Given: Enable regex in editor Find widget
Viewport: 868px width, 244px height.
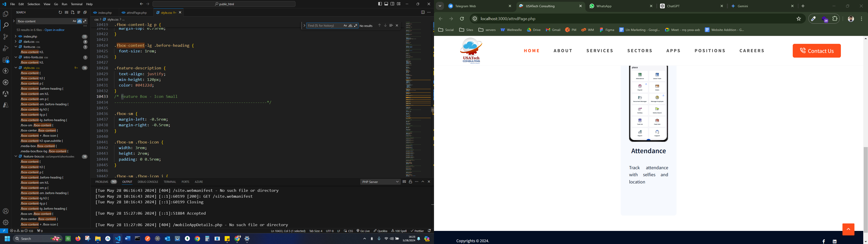Looking at the screenshot, I should (x=356, y=26).
